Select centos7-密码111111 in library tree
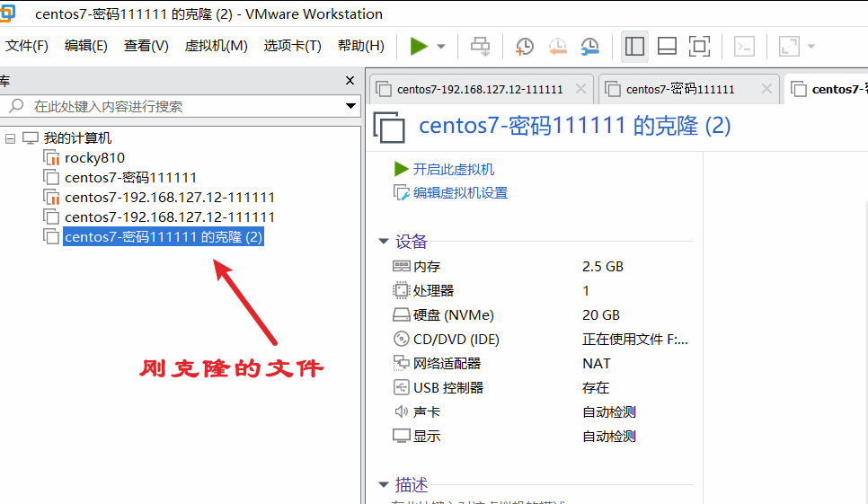 pyautogui.click(x=130, y=178)
